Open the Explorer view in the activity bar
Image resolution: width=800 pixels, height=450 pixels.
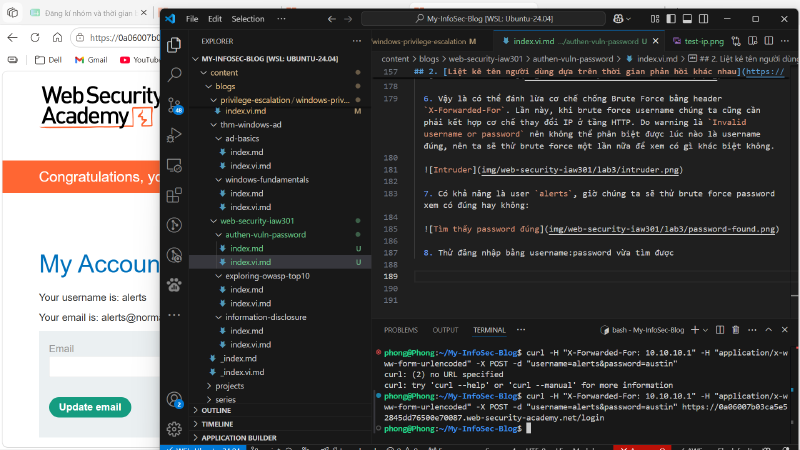coord(174,45)
